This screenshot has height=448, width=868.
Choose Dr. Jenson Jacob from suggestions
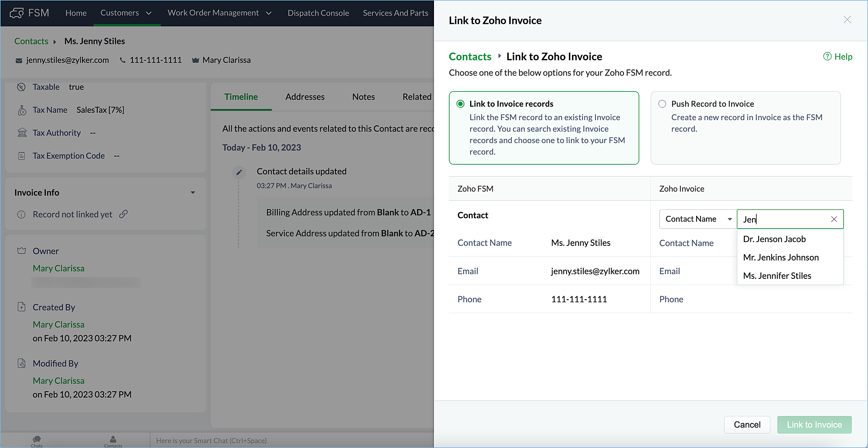(790, 239)
